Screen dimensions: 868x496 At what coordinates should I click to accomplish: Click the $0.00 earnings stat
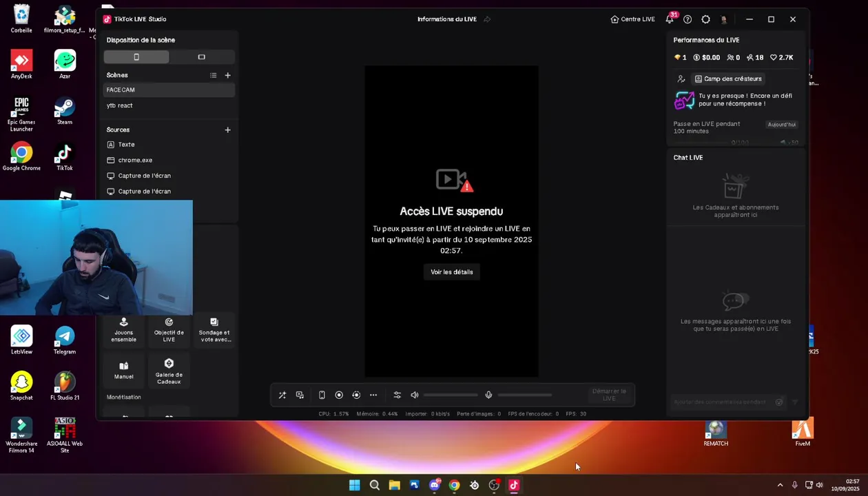707,58
